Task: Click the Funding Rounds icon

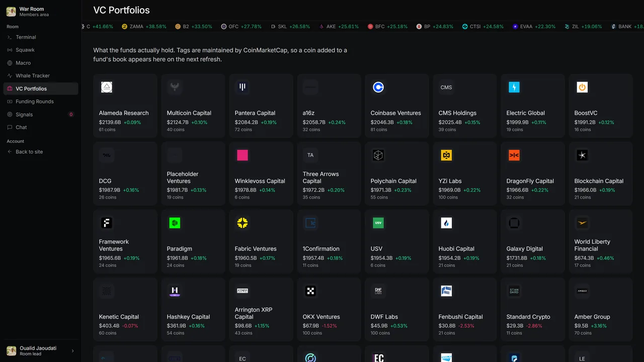Action: [x=10, y=102]
